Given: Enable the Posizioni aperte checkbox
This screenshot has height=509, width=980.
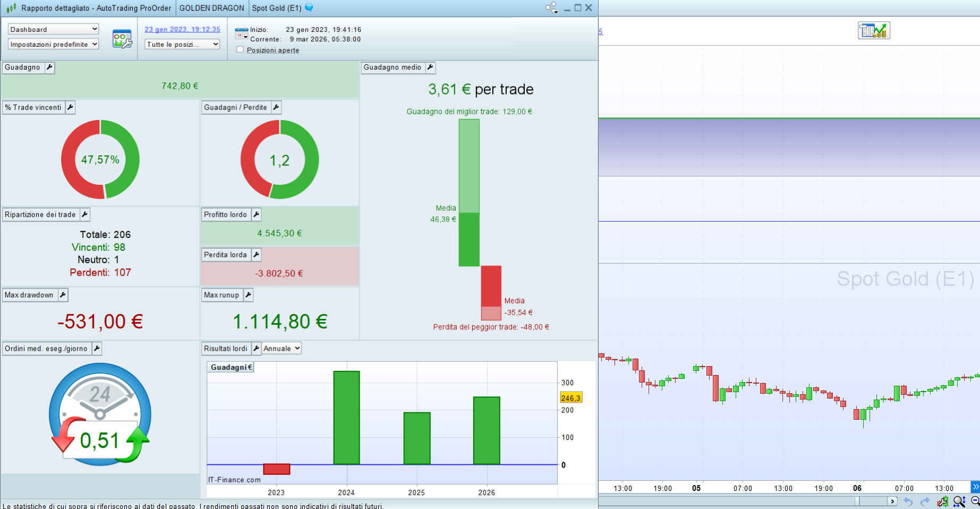Looking at the screenshot, I should (x=240, y=49).
